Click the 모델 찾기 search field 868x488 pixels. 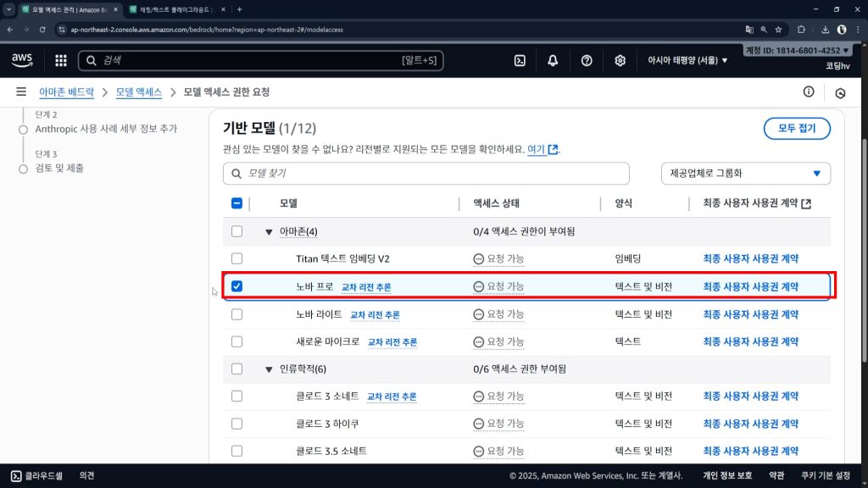point(426,173)
